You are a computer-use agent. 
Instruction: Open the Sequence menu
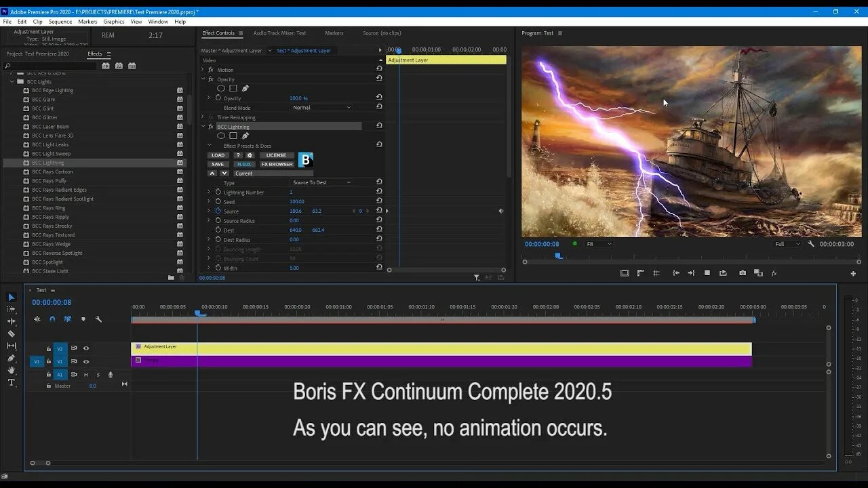[x=60, y=22]
